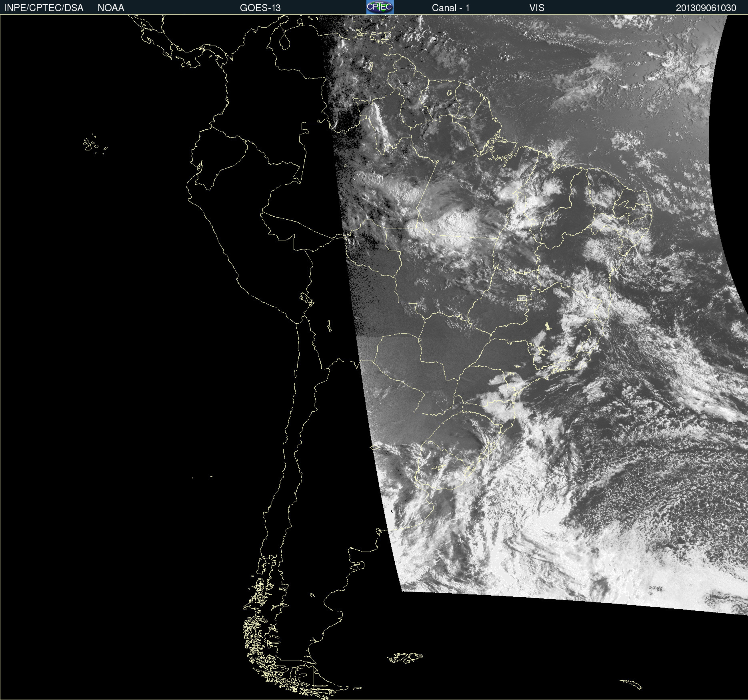Viewport: 748px width, 700px height.
Task: Select the INPE/CPTEC/DSA header label
Action: tap(44, 8)
